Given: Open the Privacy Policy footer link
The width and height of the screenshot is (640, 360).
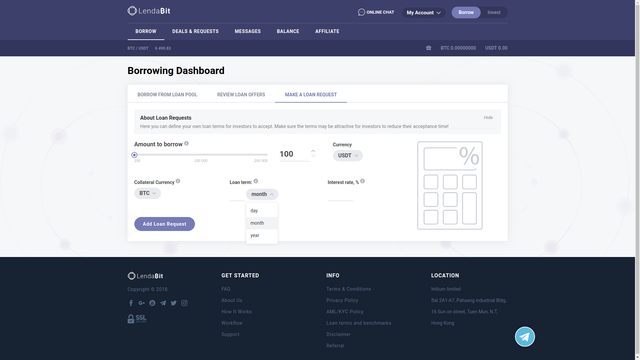Looking at the screenshot, I should coord(342,300).
